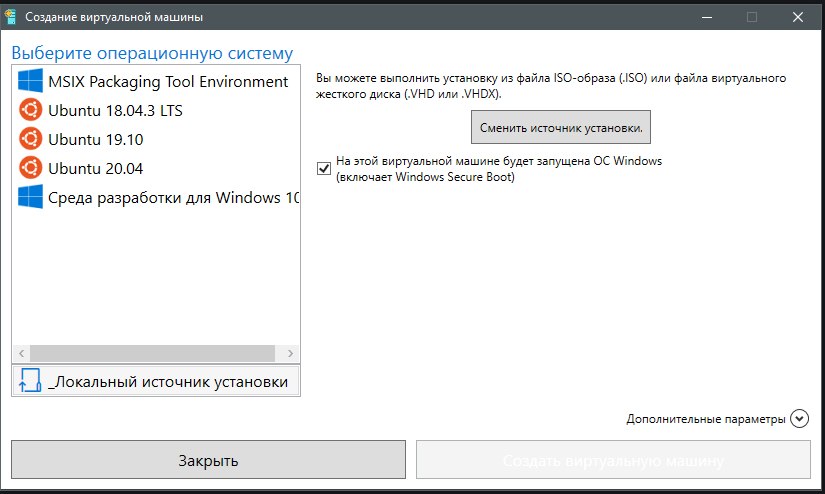Click the local installation source icon

(x=30, y=380)
